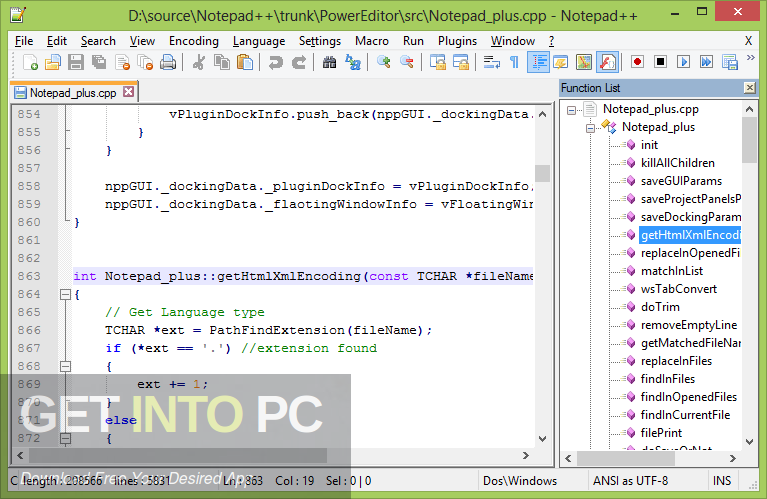Viewport: 767px width, 499px height.
Task: Close the current document via toolbar icon
Action: tap(122, 63)
